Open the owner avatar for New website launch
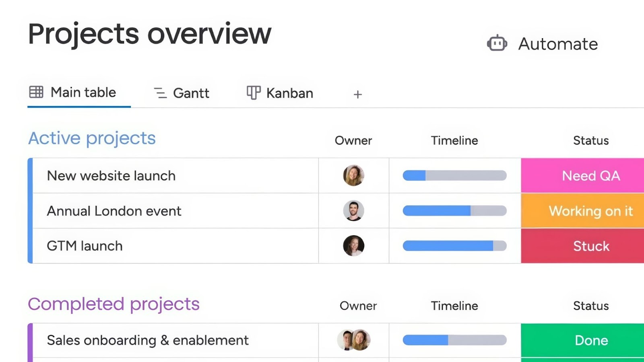This screenshot has height=362, width=644. tap(353, 175)
